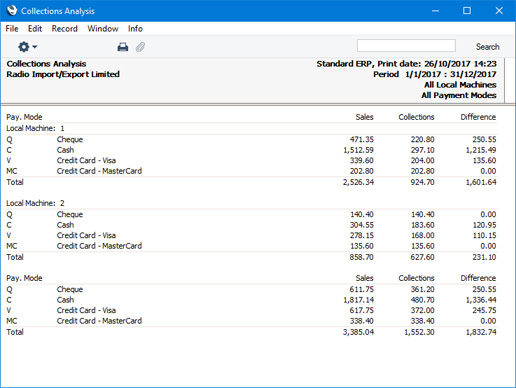Click Sales value 611.75
This screenshot has height=388, width=516.
(362, 289)
